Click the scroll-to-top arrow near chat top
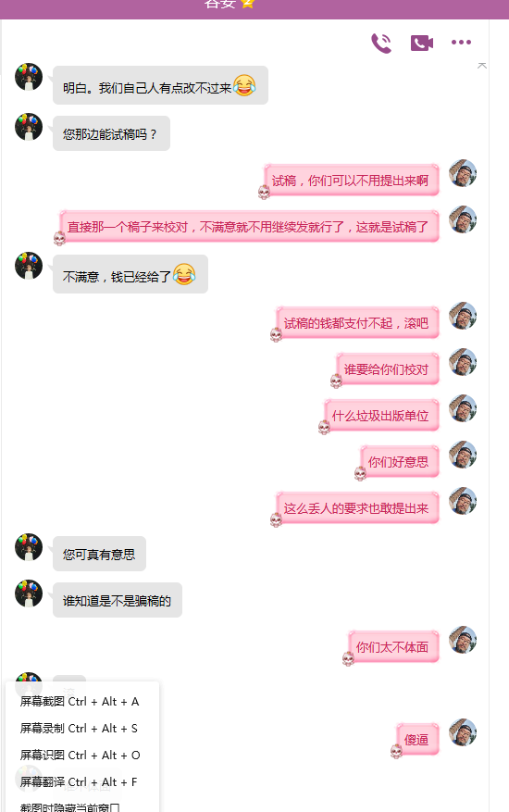 point(482,66)
